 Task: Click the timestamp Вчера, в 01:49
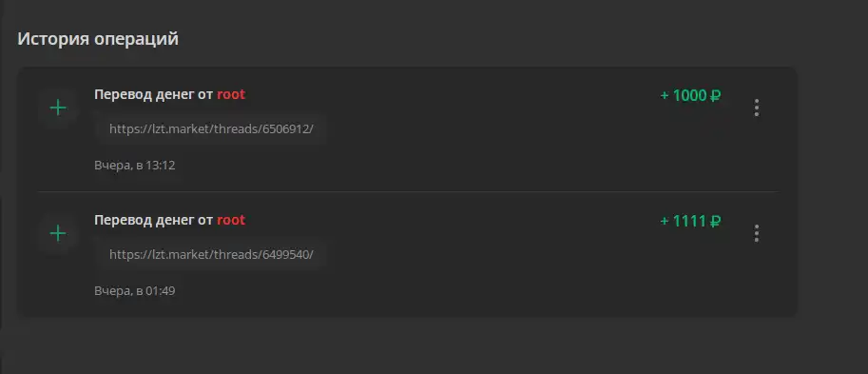[x=134, y=290]
